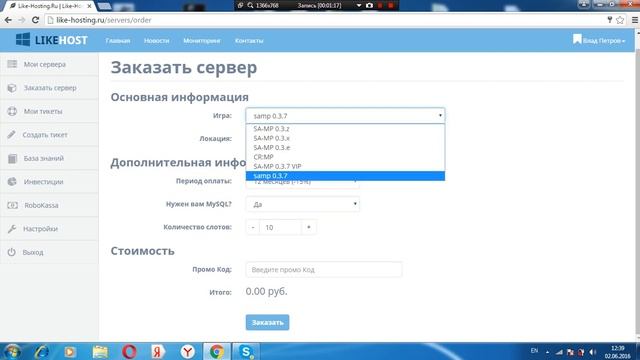
Task: Click the Создать тикет pencil icon
Action: 11,135
